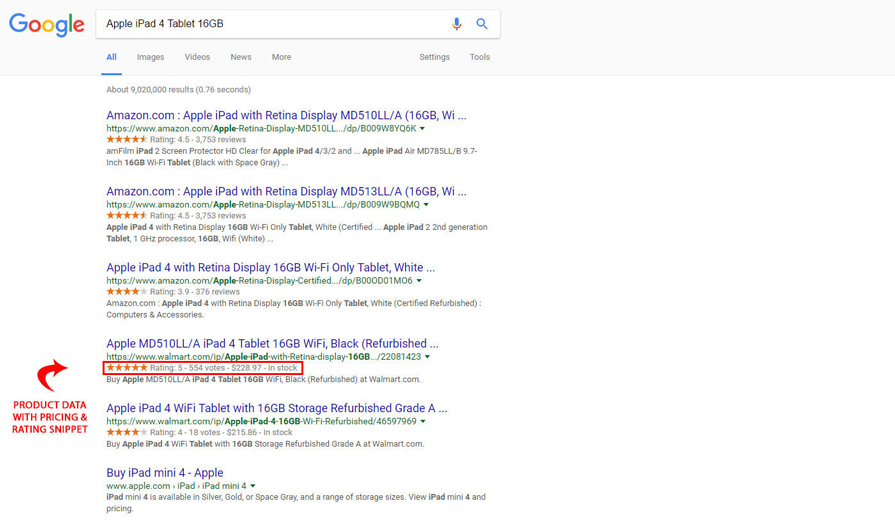Open search Settings
The width and height of the screenshot is (895, 525).
[434, 57]
